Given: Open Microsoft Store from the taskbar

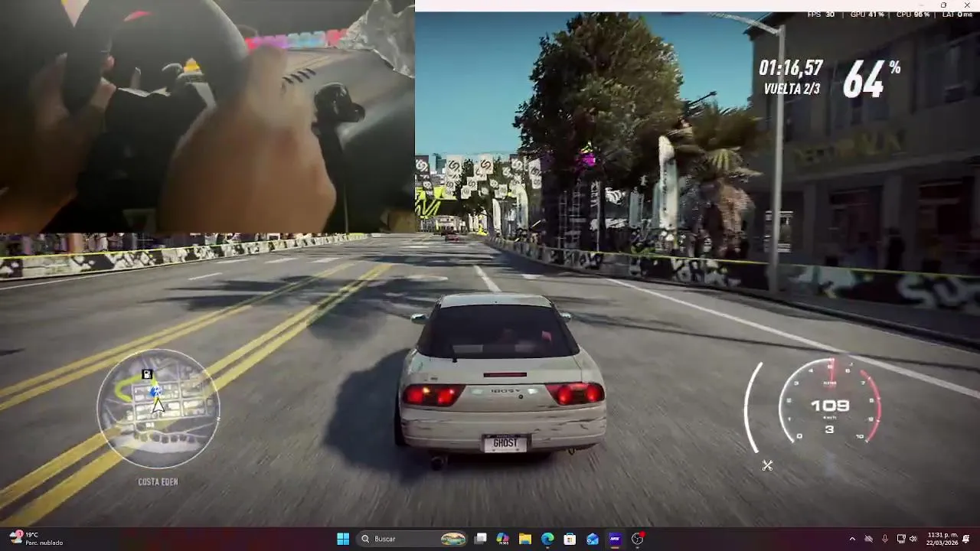Looking at the screenshot, I should (570, 539).
